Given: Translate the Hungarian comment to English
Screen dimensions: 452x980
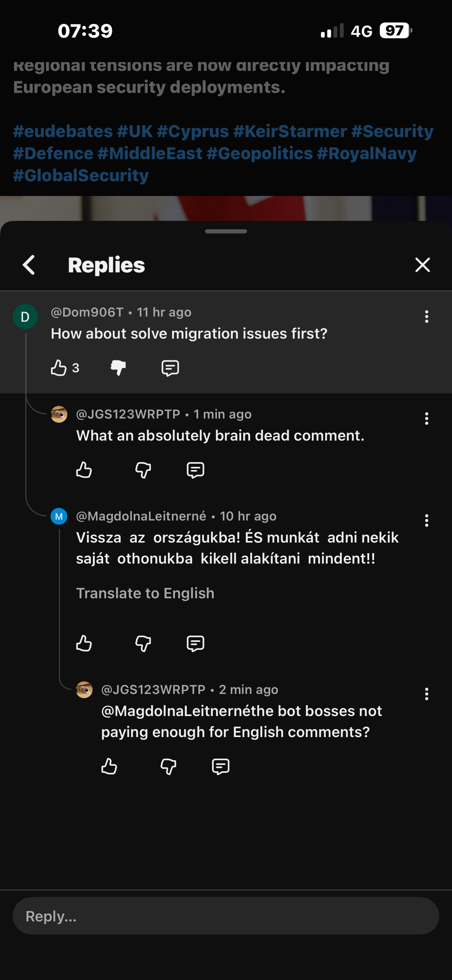Looking at the screenshot, I should [x=145, y=593].
